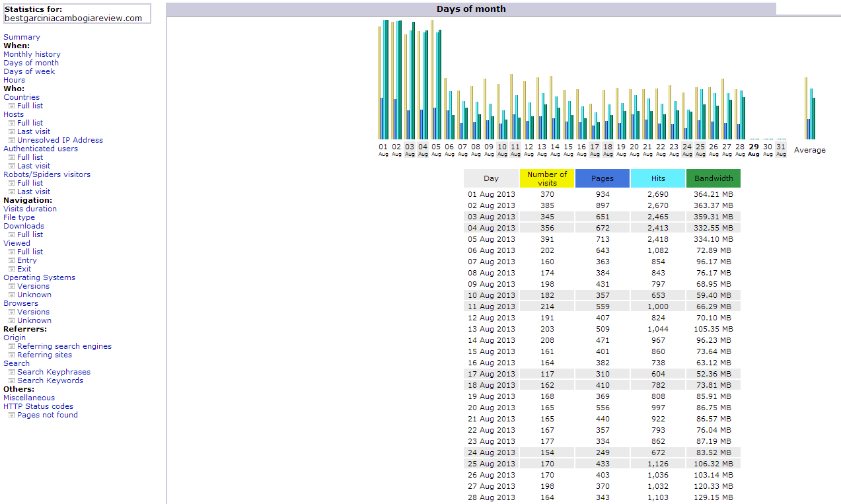Click the icon next to Referring search engines
Image resolution: width=841 pixels, height=504 pixels.
point(11,346)
